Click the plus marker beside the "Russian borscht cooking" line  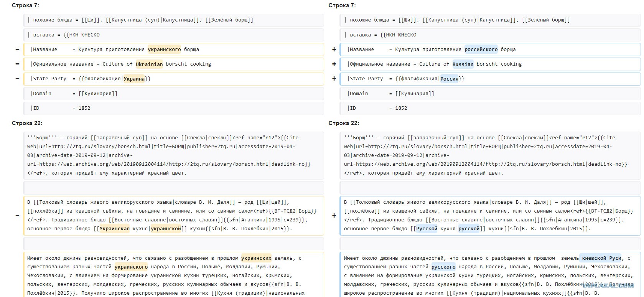tap(334, 64)
